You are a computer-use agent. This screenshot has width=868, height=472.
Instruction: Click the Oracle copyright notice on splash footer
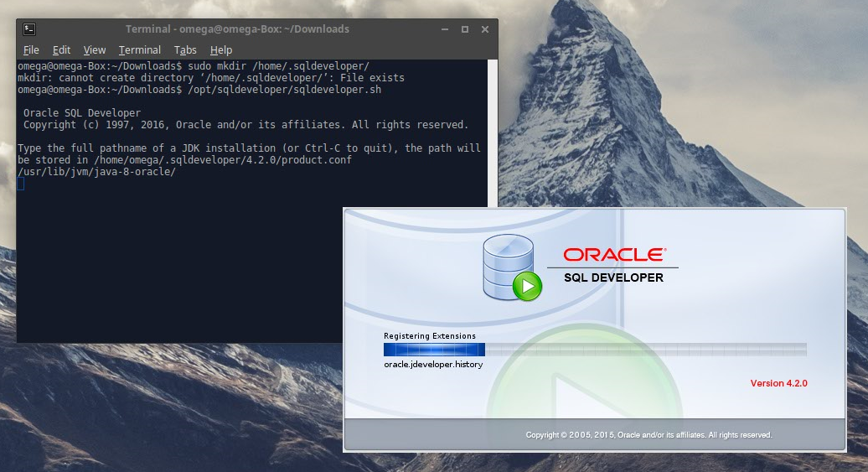pos(648,435)
